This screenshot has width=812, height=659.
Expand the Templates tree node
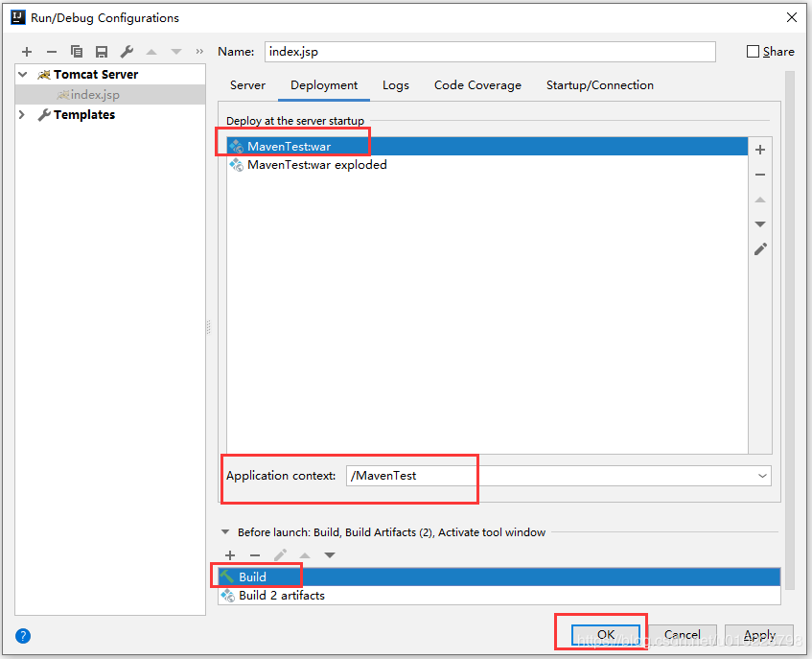point(22,114)
